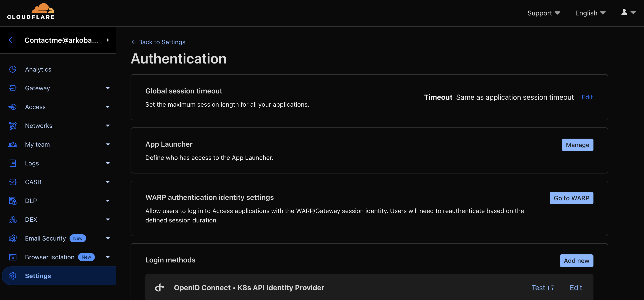Viewport: 644px width, 300px height.
Task: Select the Networks icon
Action: pyautogui.click(x=13, y=125)
